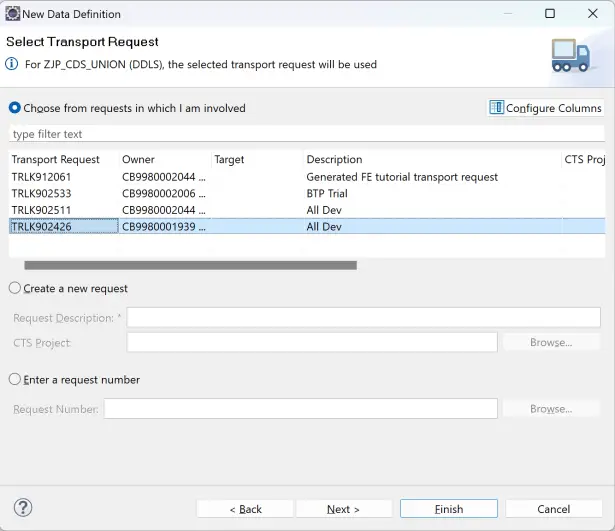This screenshot has height=531, width=615.
Task: Click 'Generated FE tutorial transport request' description
Action: pos(402,177)
